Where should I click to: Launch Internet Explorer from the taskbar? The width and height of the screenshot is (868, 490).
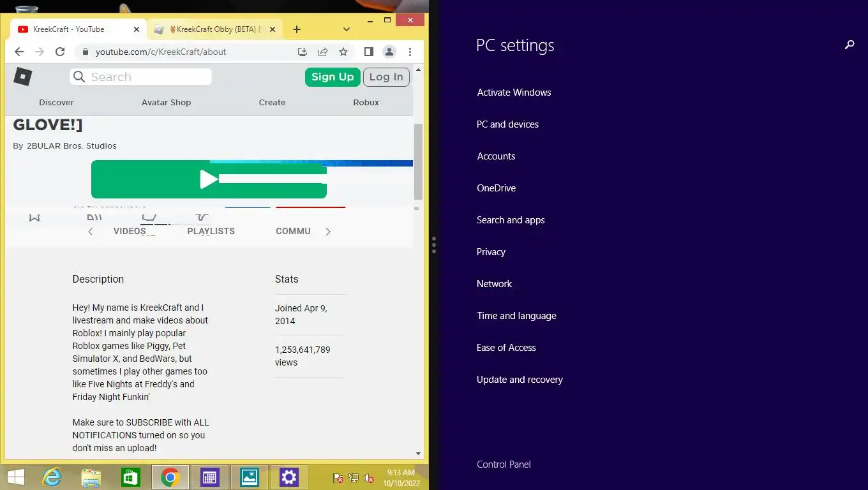coord(52,477)
